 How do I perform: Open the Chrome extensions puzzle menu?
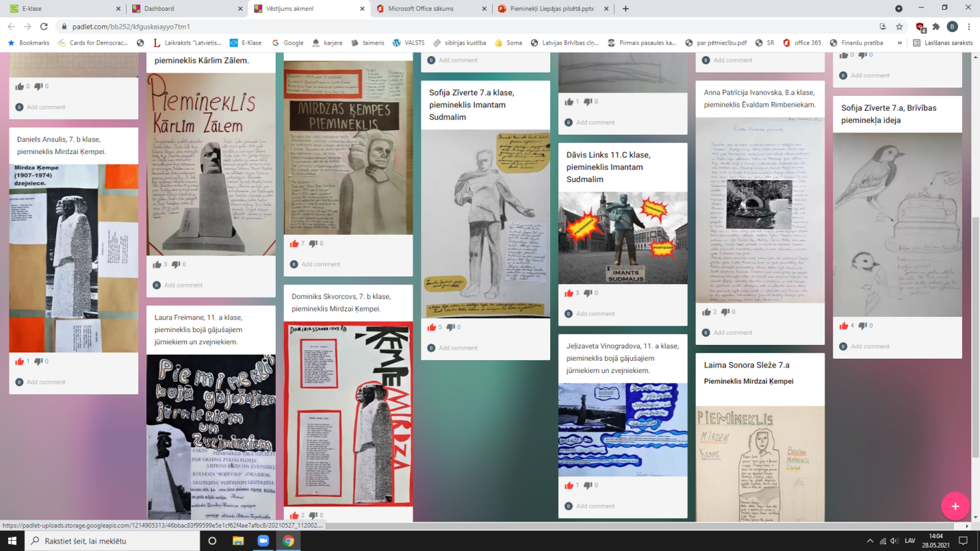[x=936, y=27]
